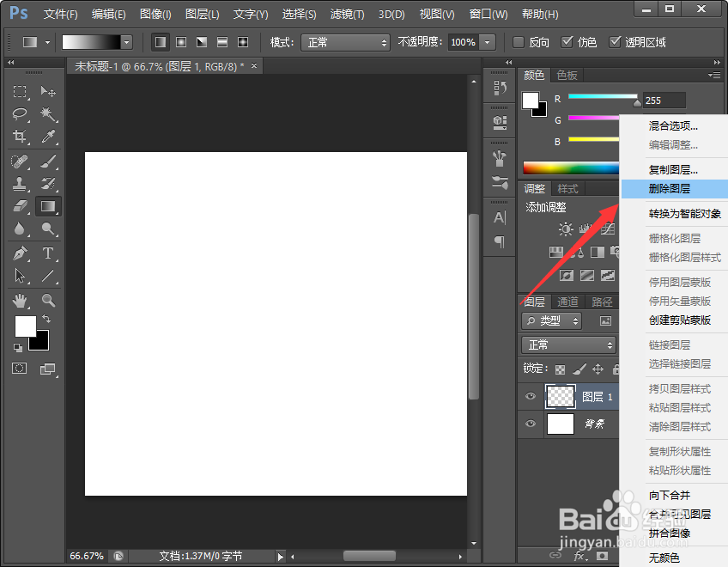
Task: Select the Hand tool
Action: (x=20, y=301)
